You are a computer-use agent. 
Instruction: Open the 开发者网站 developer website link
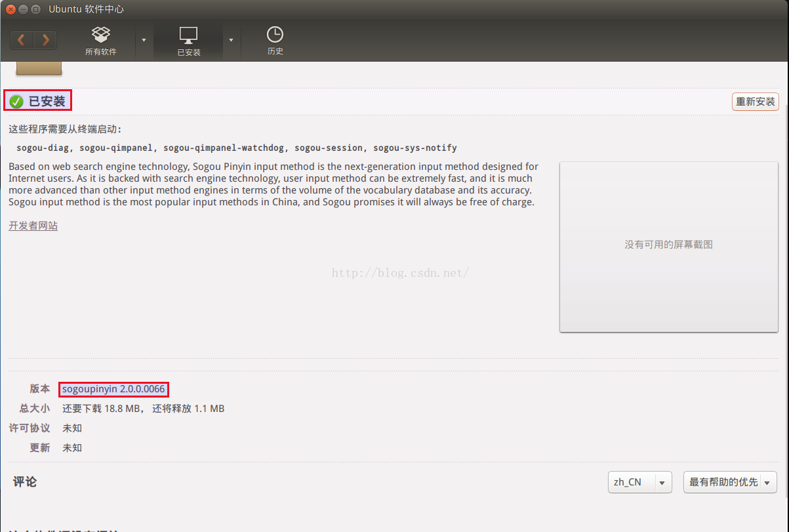(33, 226)
